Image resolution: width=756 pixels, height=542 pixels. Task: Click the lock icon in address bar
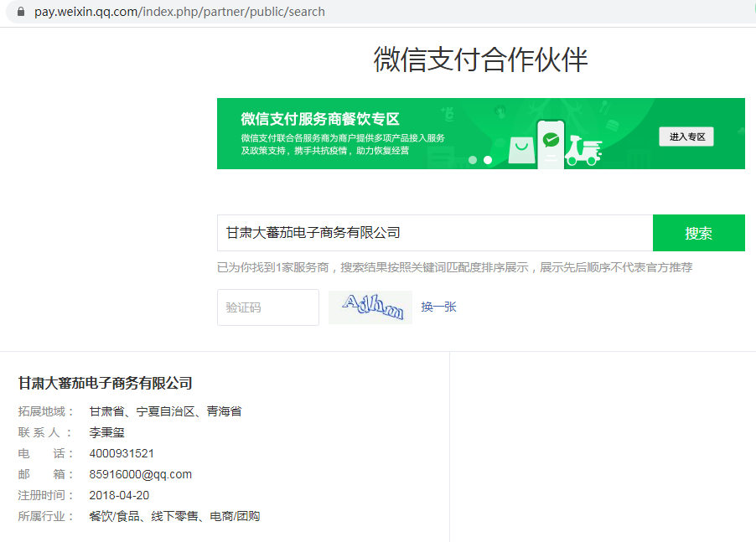(x=21, y=12)
